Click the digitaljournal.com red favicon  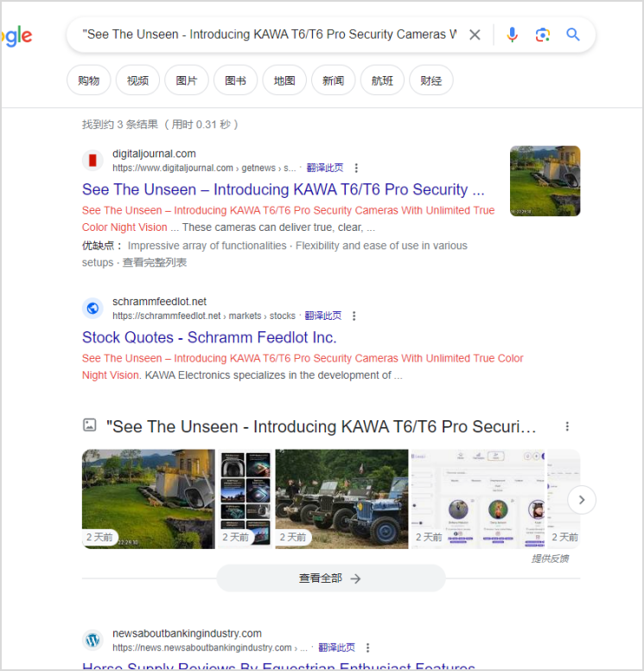pyautogui.click(x=92, y=161)
